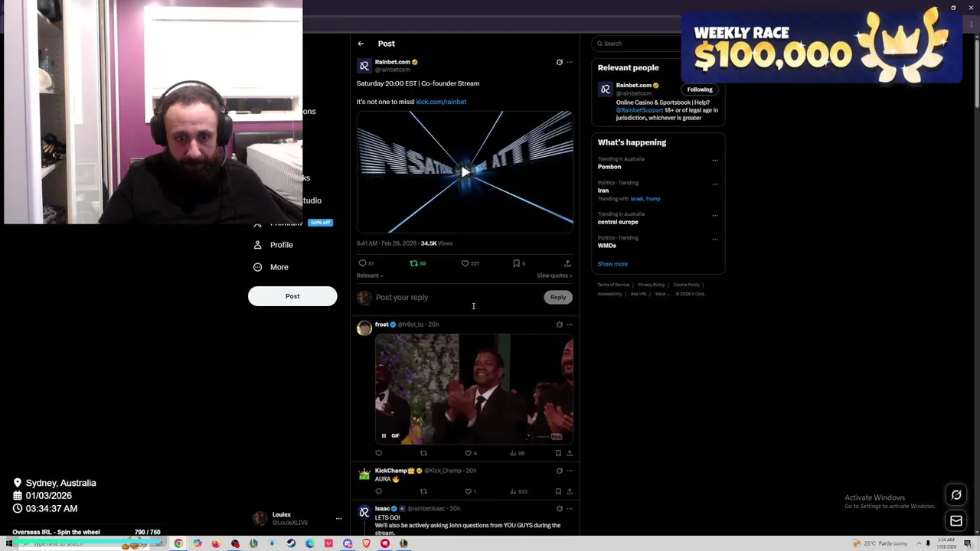Share the main Rainbet.com post
This screenshot has height=551, width=980.
567,263
